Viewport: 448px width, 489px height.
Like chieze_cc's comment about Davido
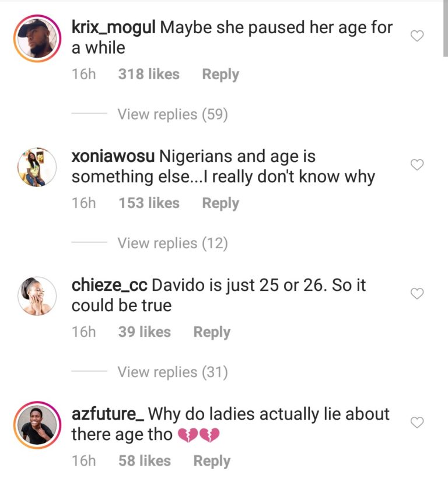pos(417,294)
